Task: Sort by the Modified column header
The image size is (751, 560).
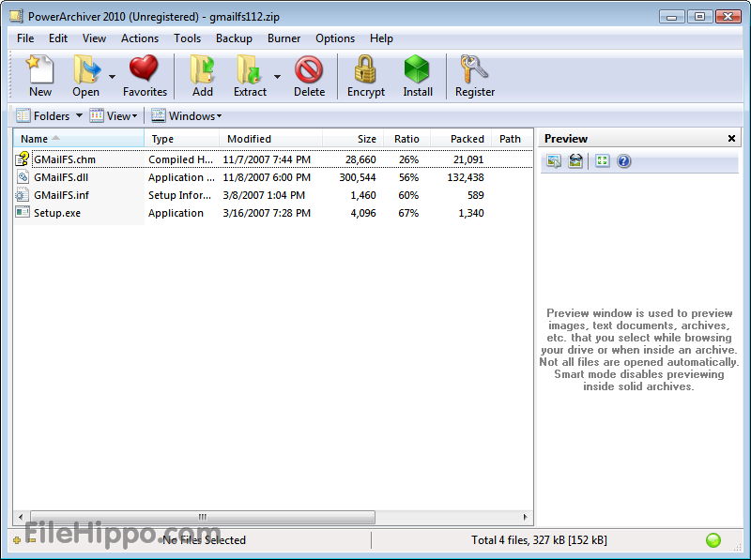Action: [271, 139]
